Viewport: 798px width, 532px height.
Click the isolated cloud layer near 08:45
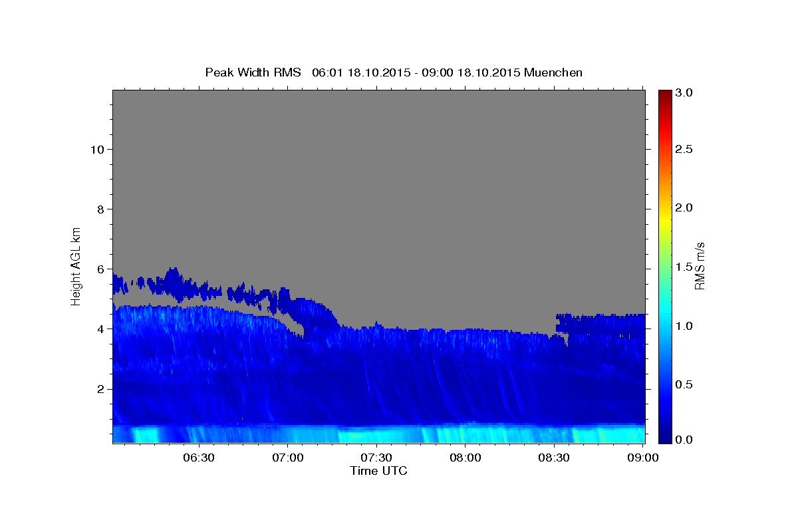coord(600,323)
